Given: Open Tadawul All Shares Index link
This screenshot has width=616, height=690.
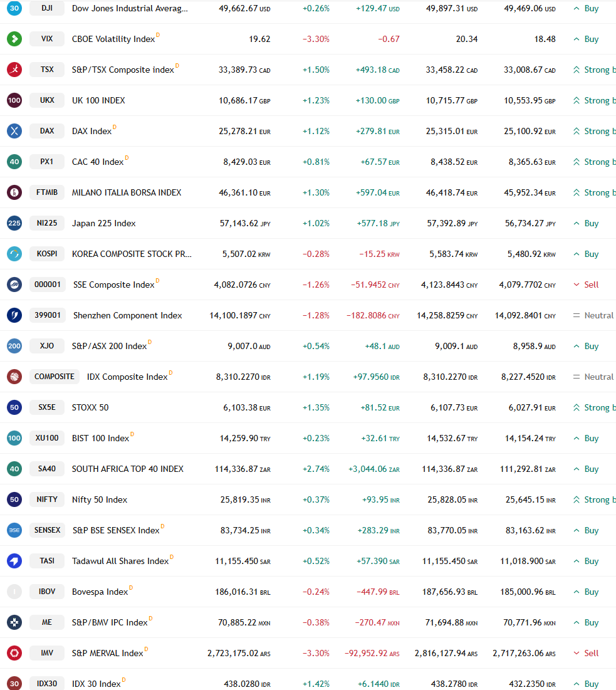Looking at the screenshot, I should 120,561.
